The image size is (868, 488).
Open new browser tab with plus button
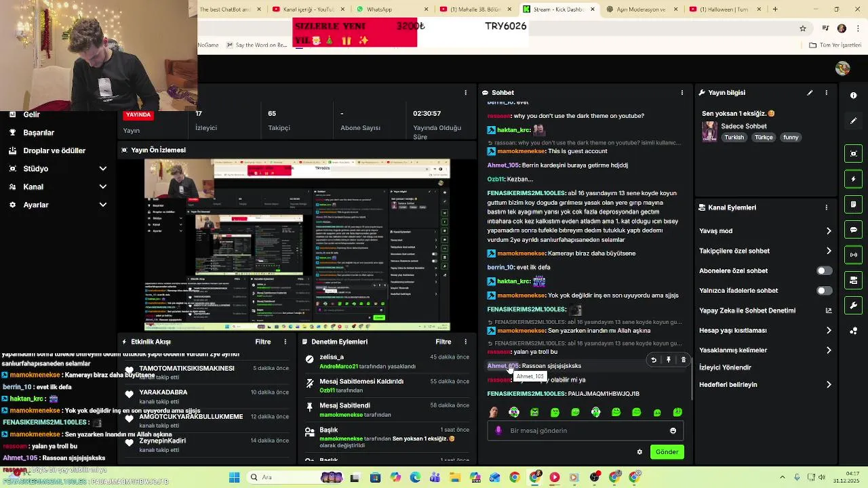775,9
